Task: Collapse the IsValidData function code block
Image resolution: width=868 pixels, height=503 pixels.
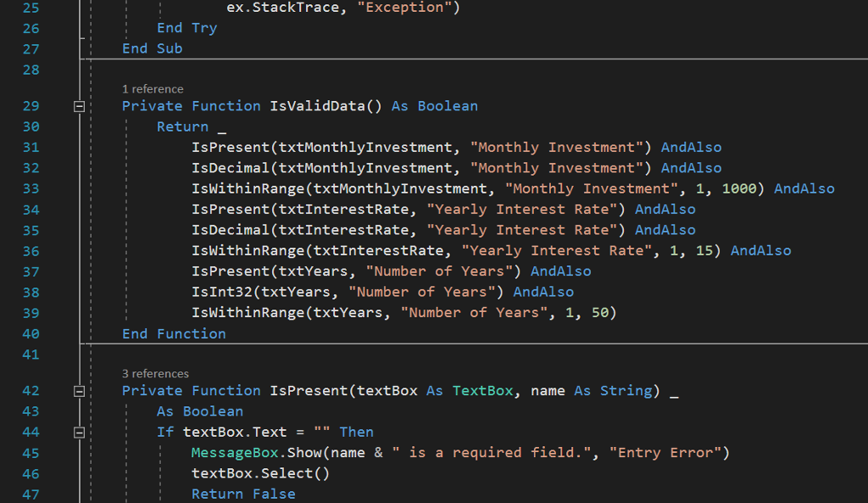Action: click(x=79, y=106)
